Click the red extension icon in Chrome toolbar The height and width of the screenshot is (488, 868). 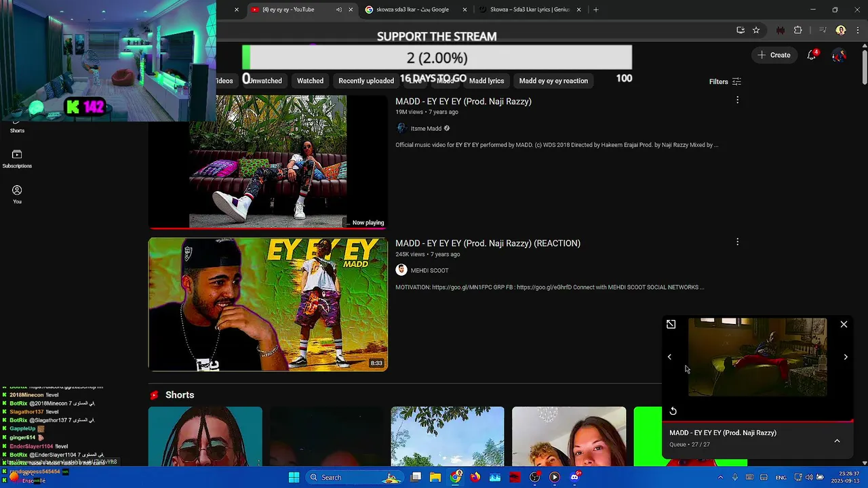(781, 30)
